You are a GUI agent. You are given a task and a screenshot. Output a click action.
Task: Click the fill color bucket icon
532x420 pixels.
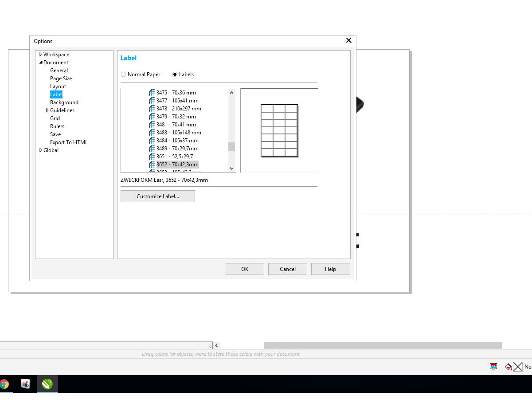(x=508, y=367)
